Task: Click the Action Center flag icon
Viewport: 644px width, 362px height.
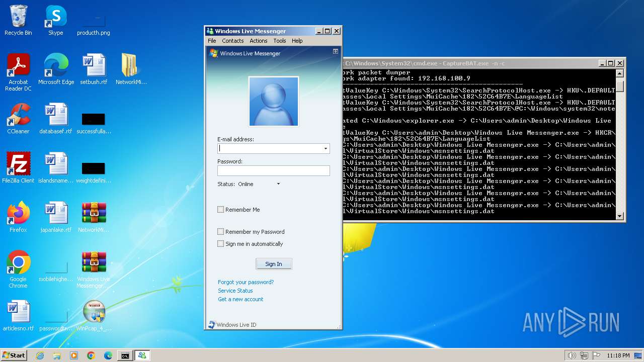Action: point(596,355)
